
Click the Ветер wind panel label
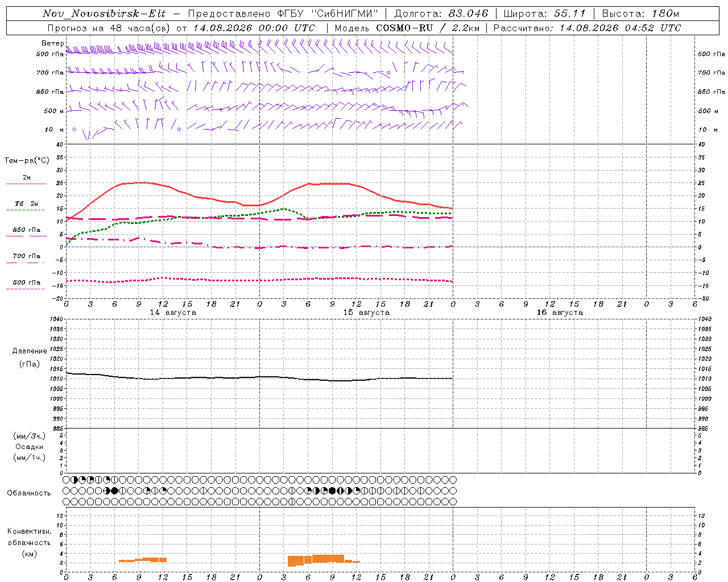[52, 43]
